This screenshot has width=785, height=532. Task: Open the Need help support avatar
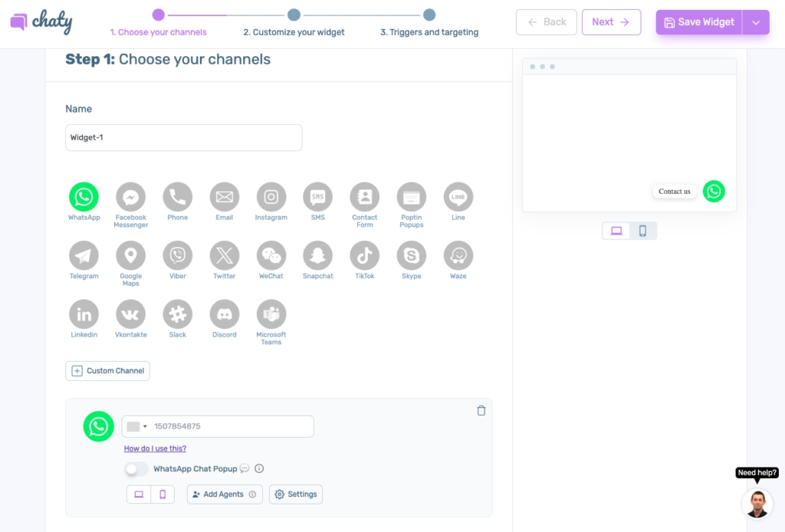pyautogui.click(x=757, y=504)
